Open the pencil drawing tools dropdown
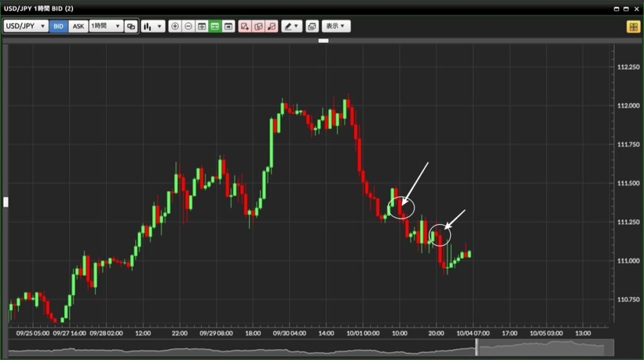 click(292, 26)
